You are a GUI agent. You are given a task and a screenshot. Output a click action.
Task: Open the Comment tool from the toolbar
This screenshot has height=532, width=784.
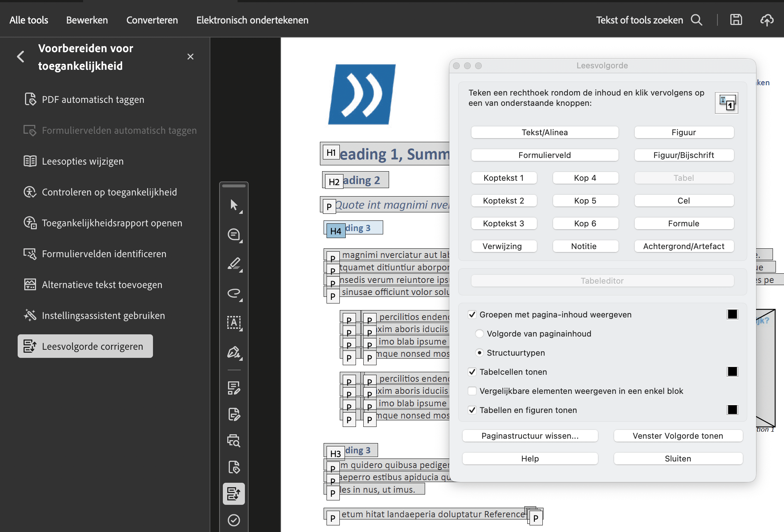(x=234, y=235)
